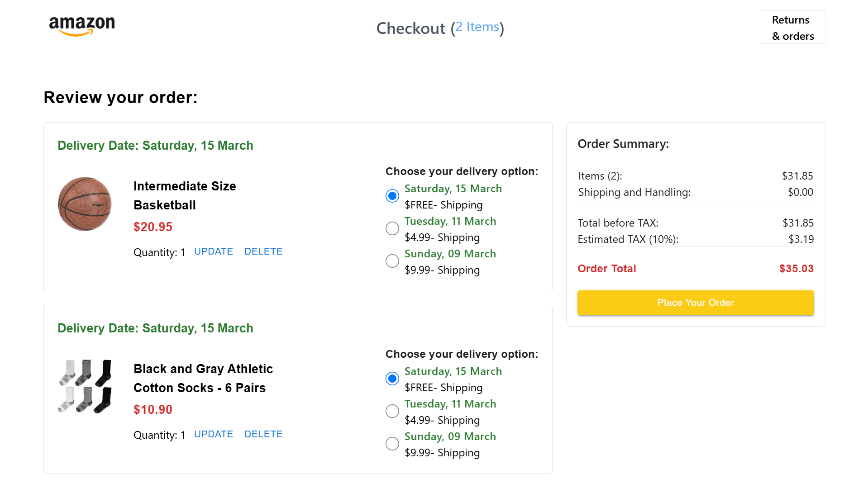Click the Order Total amount $35.03

[796, 269]
